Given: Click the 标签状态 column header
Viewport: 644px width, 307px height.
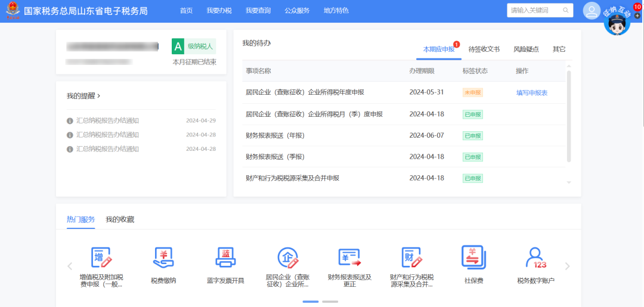Looking at the screenshot, I should 475,71.
